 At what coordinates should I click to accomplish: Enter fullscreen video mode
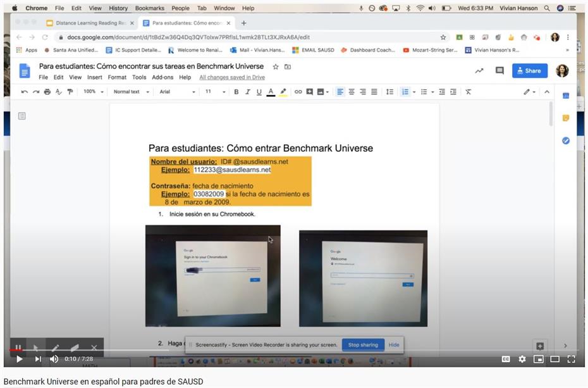(x=571, y=359)
